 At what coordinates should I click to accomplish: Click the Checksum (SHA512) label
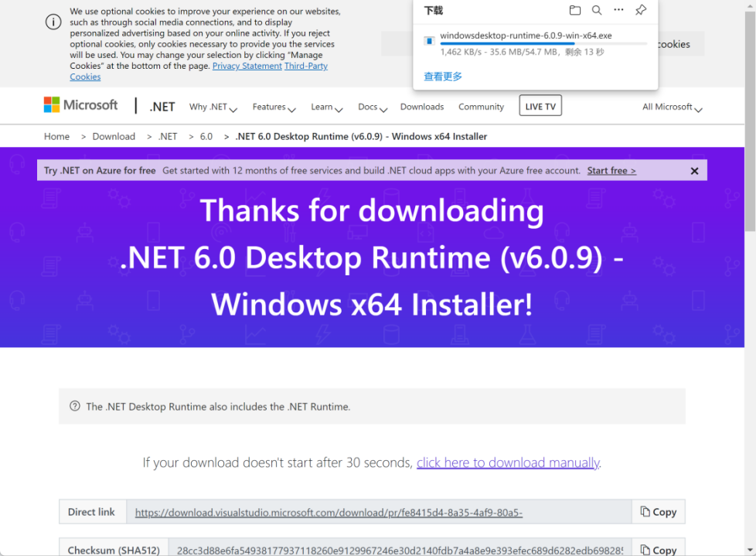[x=114, y=551]
